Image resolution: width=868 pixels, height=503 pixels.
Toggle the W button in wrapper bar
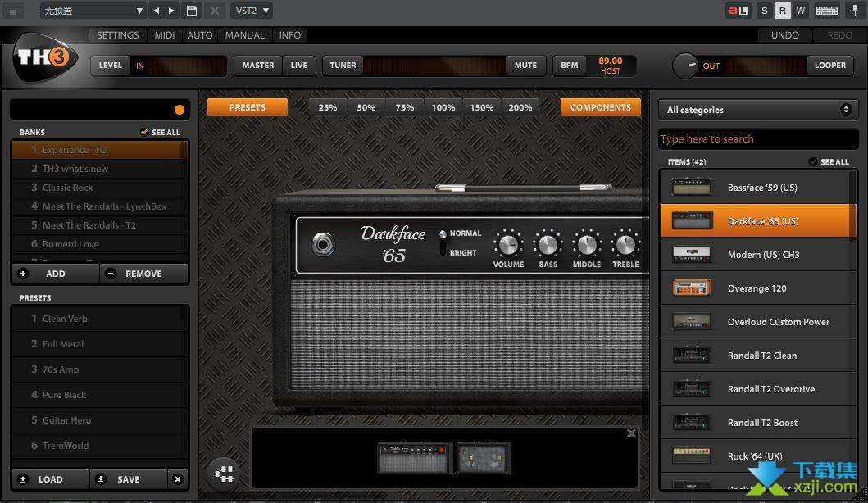(801, 11)
